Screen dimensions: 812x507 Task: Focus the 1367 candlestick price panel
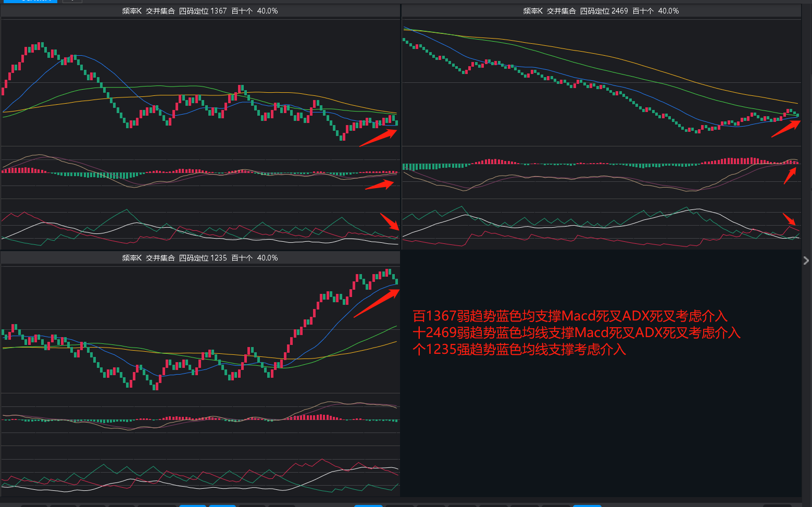pyautogui.click(x=201, y=82)
